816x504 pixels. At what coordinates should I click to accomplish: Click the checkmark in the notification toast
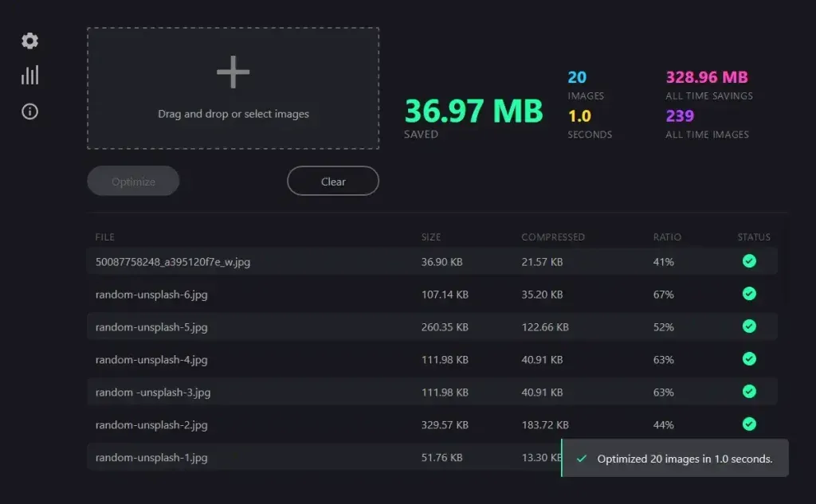click(582, 459)
